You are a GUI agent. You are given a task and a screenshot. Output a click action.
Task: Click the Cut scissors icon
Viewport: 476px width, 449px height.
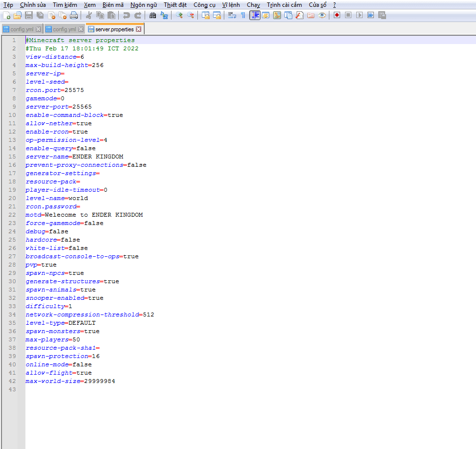(89, 15)
